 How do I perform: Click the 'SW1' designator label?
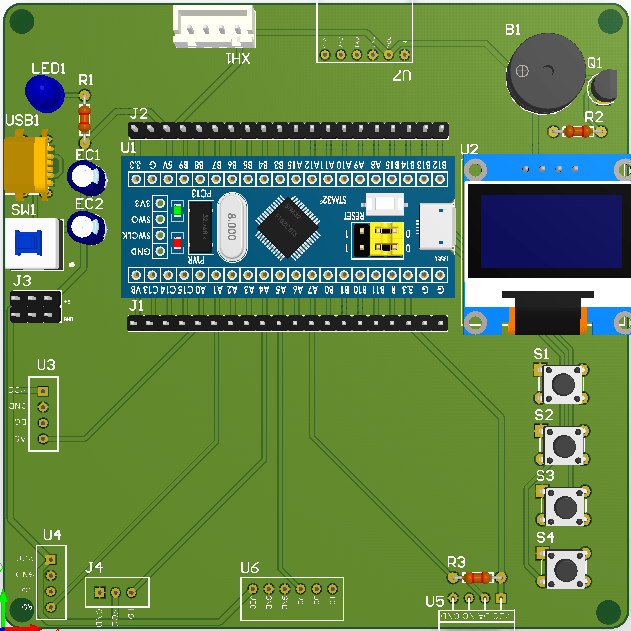pyautogui.click(x=23, y=210)
